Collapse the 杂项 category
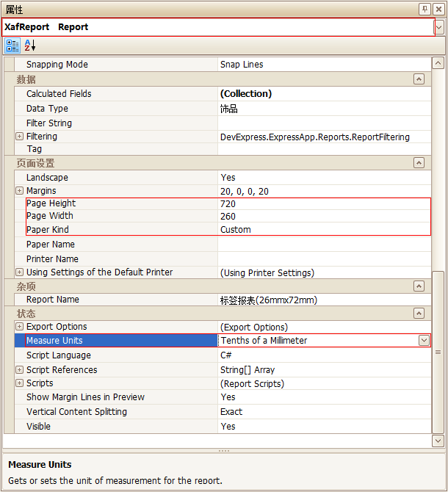This screenshot has width=448, height=492. (419, 286)
